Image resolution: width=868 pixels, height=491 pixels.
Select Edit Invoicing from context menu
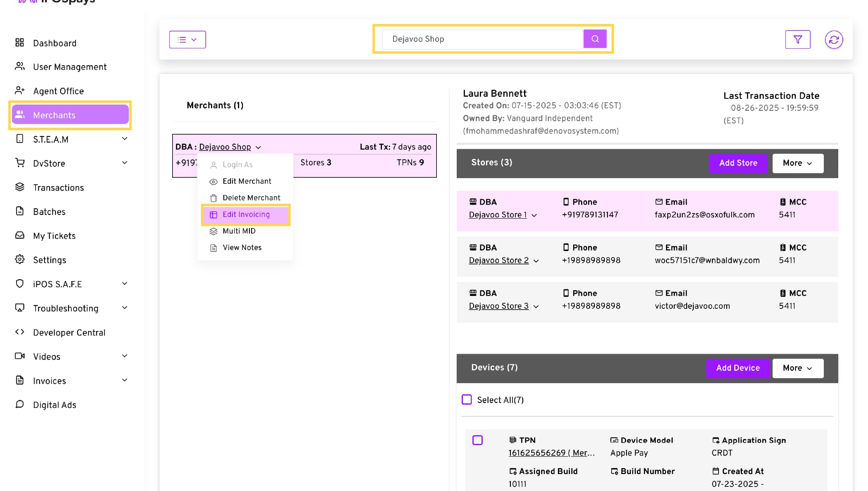coord(246,215)
